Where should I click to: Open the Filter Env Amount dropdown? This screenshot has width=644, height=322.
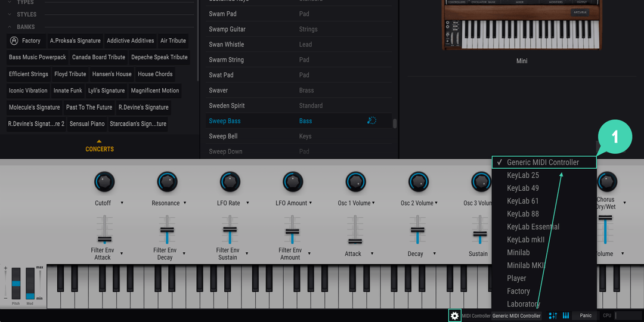(x=309, y=253)
